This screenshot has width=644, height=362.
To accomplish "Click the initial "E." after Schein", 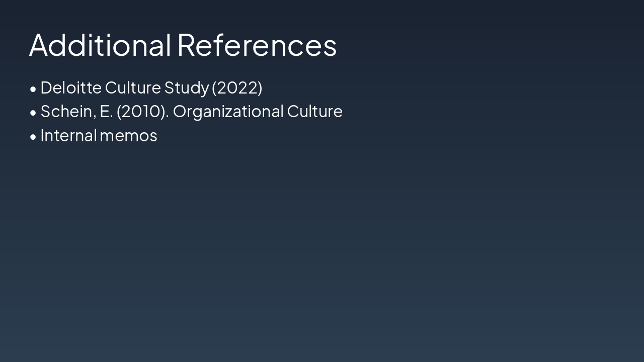I will click(x=106, y=112).
